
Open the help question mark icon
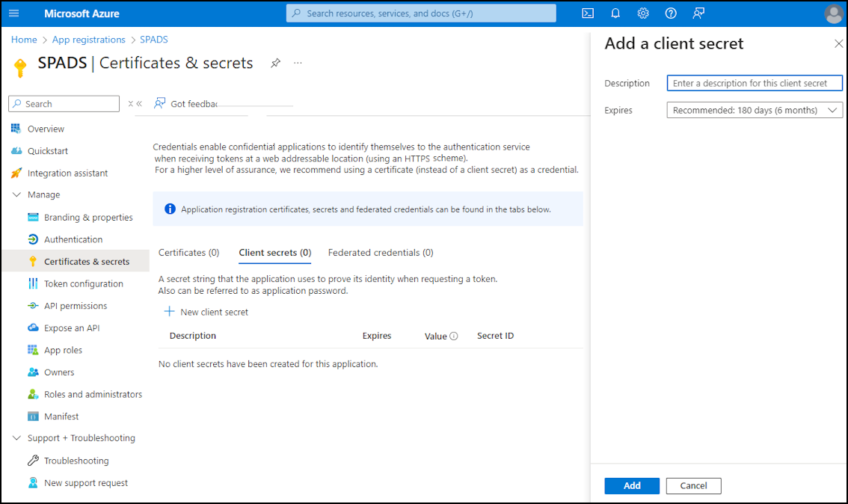pyautogui.click(x=671, y=13)
